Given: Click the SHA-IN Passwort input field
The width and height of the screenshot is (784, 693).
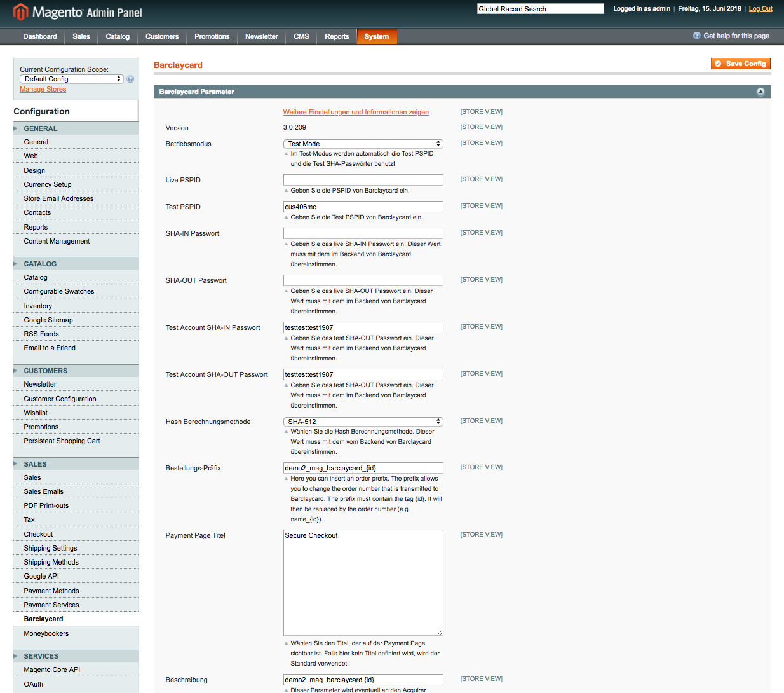Looking at the screenshot, I should [363, 233].
